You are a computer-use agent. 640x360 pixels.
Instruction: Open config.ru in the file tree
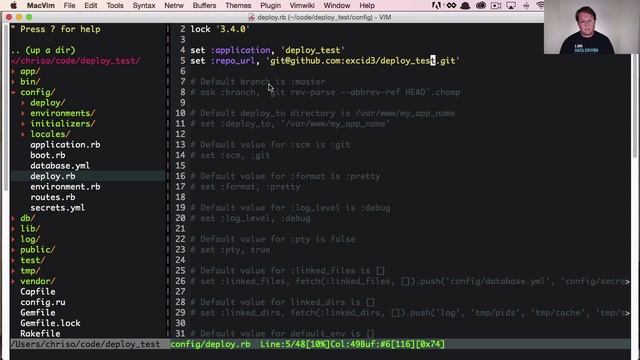click(43, 302)
